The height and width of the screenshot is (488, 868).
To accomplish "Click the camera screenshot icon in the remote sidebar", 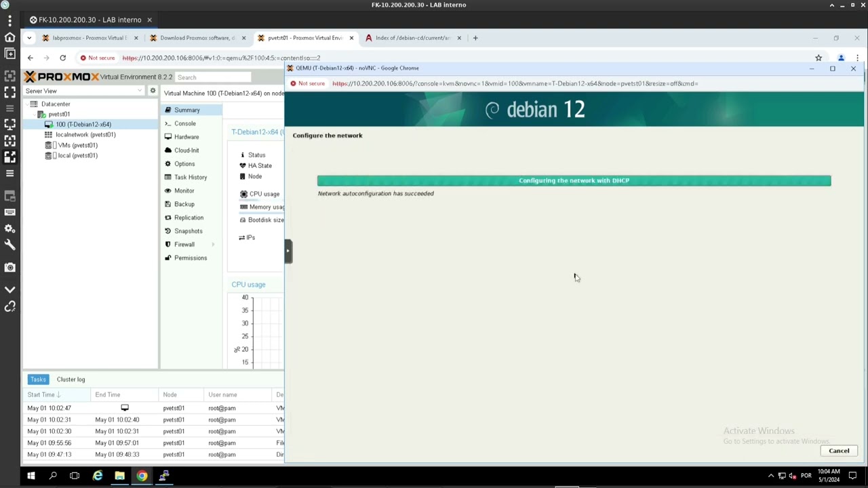I will [9, 268].
